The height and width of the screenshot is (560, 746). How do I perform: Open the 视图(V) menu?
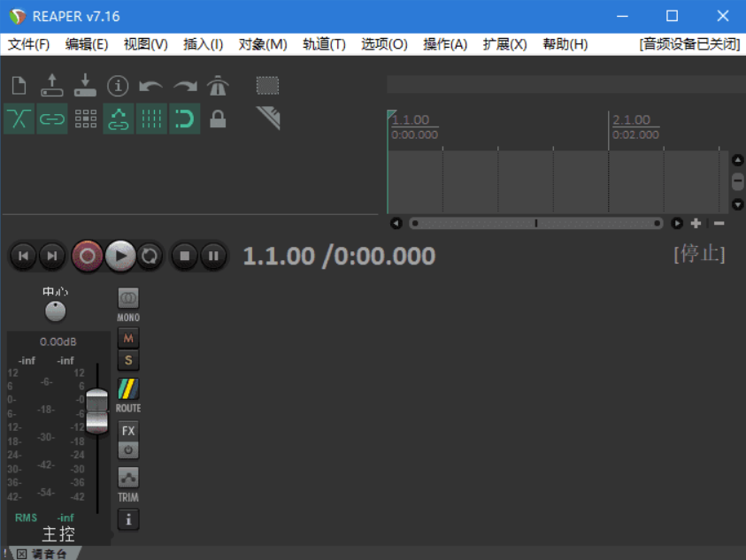[146, 44]
